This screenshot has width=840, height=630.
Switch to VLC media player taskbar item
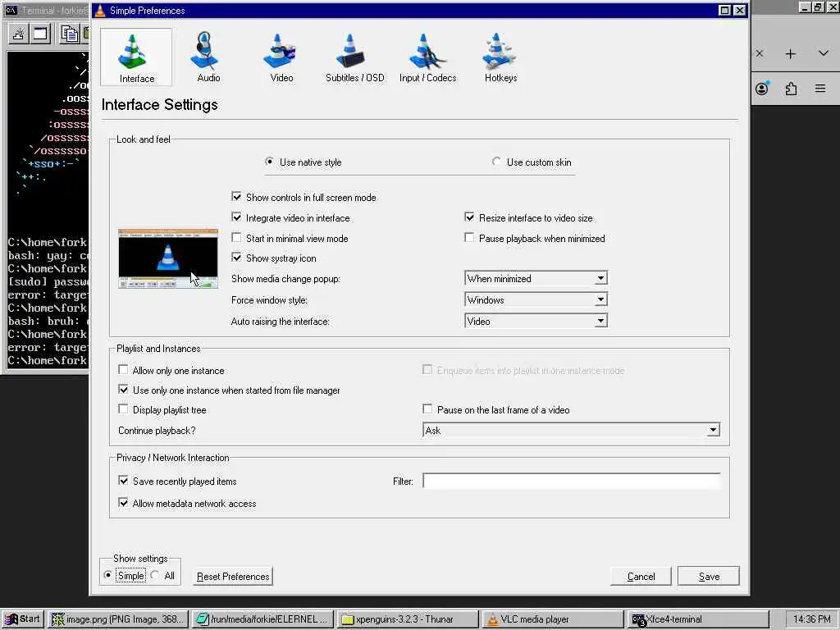pyautogui.click(x=552, y=619)
